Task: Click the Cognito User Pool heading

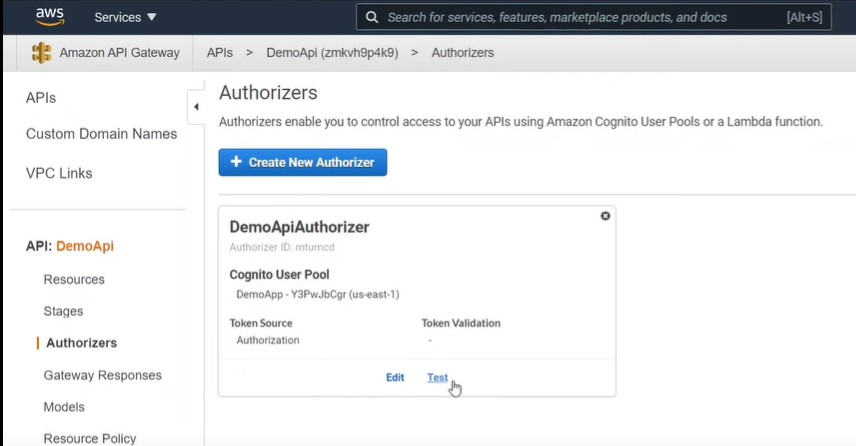Action: pos(280,275)
